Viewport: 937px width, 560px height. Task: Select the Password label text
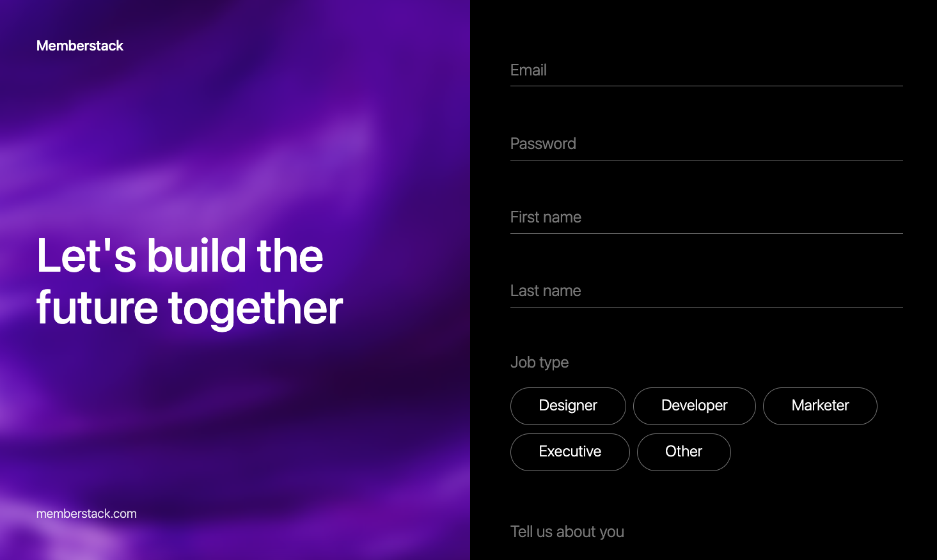(x=543, y=144)
